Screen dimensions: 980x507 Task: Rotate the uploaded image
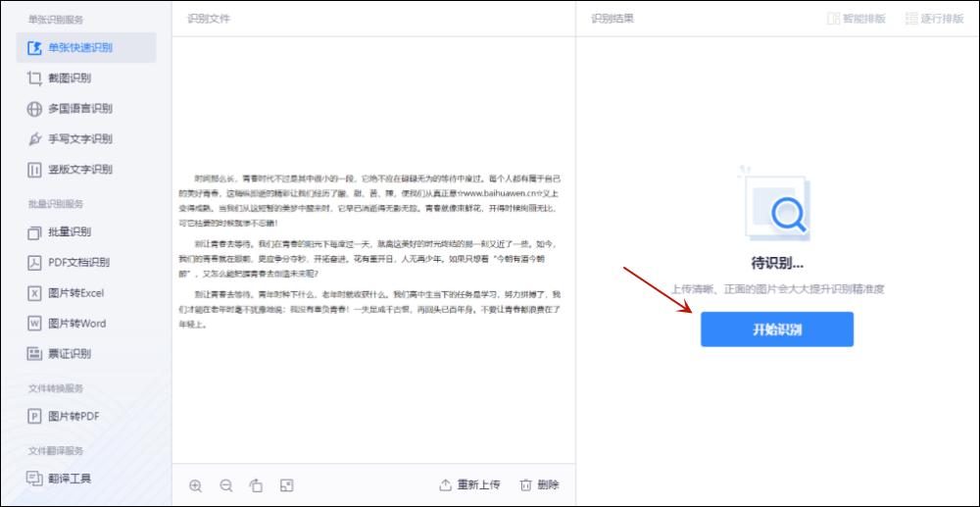[x=256, y=485]
